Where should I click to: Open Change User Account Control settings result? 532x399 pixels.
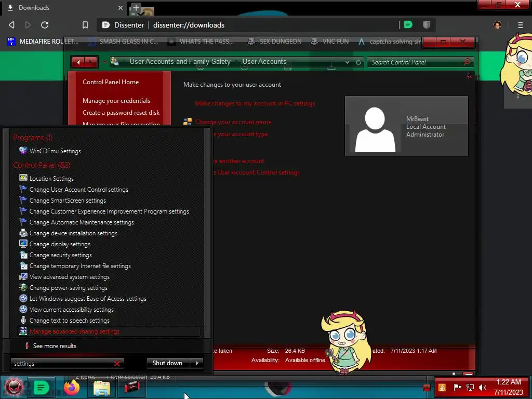pos(74,190)
